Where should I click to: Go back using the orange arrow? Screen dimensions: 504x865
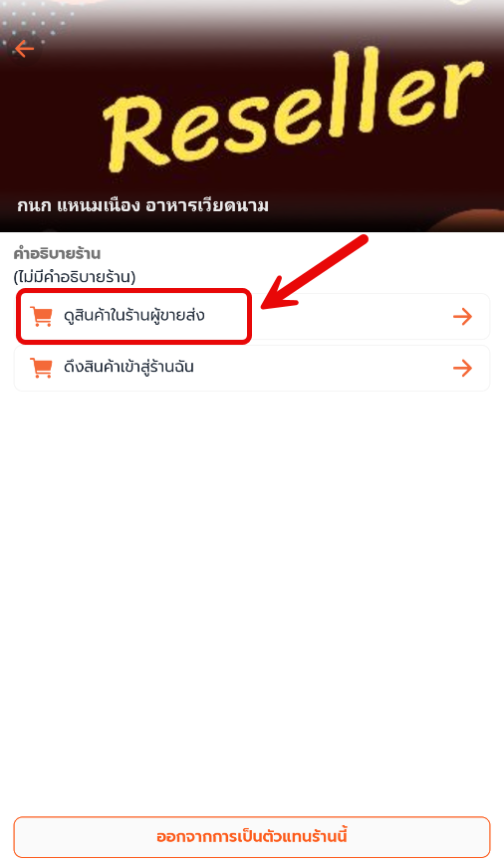click(24, 49)
